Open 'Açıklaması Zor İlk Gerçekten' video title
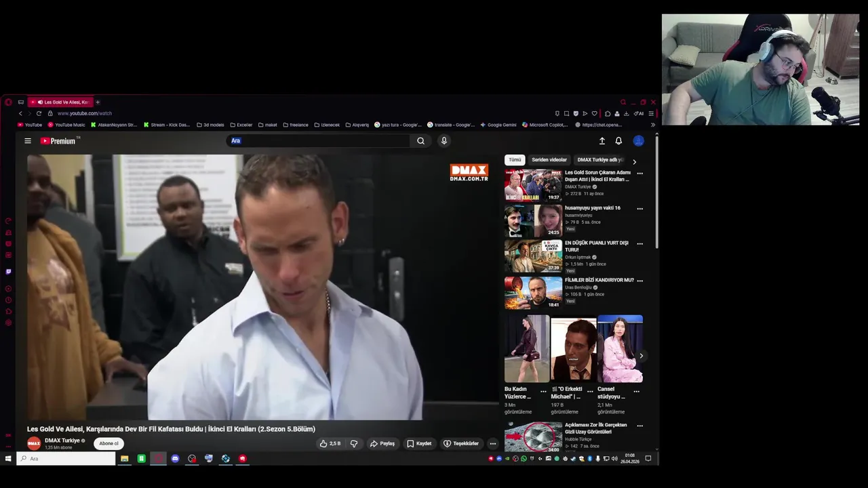 (x=597, y=428)
